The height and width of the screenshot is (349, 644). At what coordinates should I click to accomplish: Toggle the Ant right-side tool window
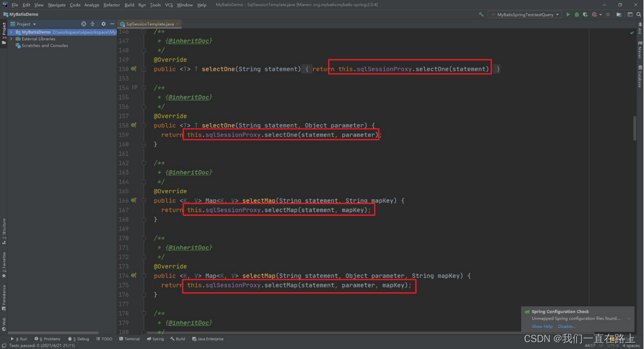[x=640, y=29]
